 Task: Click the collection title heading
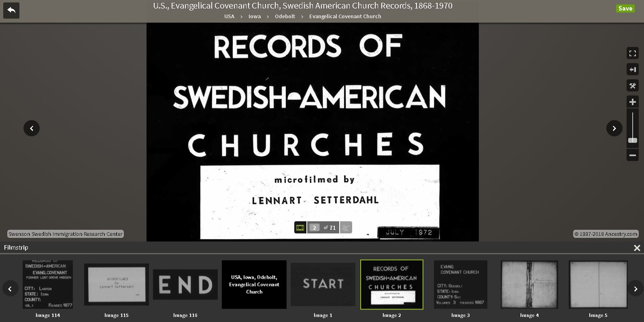[303, 6]
